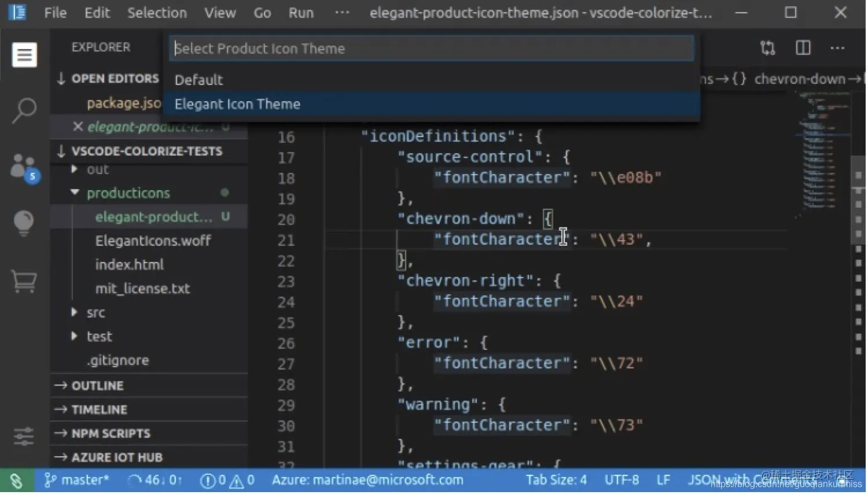Open the File menu
Viewport: 868px width, 495px height.
(56, 13)
